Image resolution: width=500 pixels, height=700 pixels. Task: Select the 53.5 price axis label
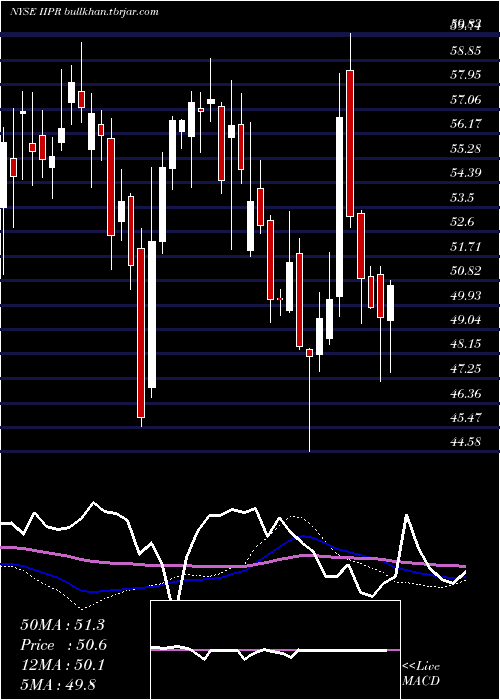[x=463, y=197]
